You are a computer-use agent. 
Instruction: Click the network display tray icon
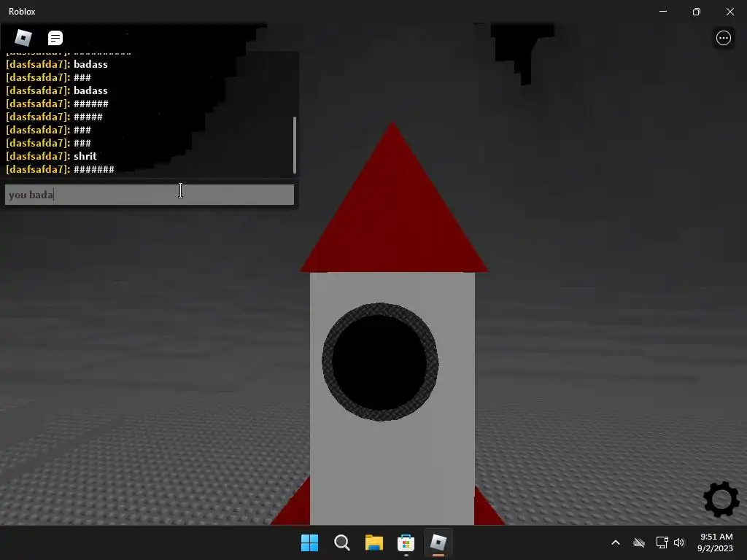point(662,542)
